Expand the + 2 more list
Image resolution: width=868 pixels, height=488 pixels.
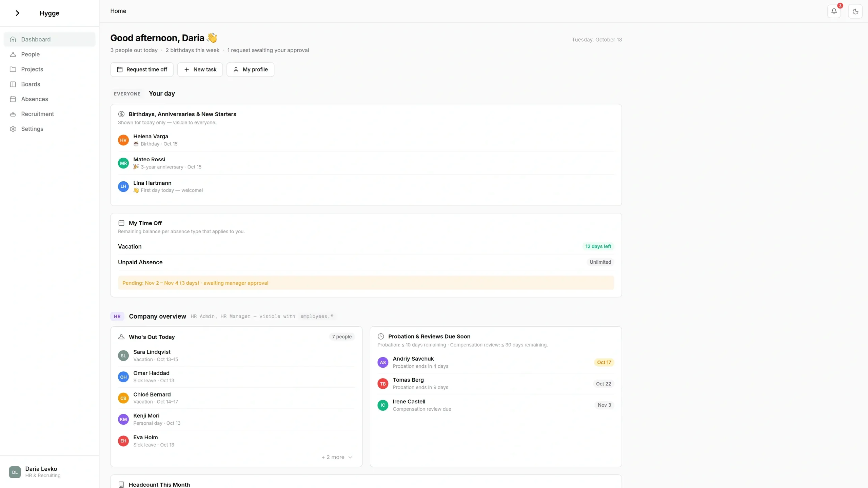(337, 457)
